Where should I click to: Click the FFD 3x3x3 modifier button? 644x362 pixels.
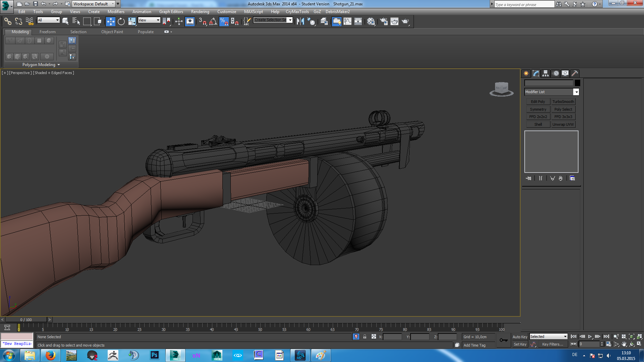point(563,117)
